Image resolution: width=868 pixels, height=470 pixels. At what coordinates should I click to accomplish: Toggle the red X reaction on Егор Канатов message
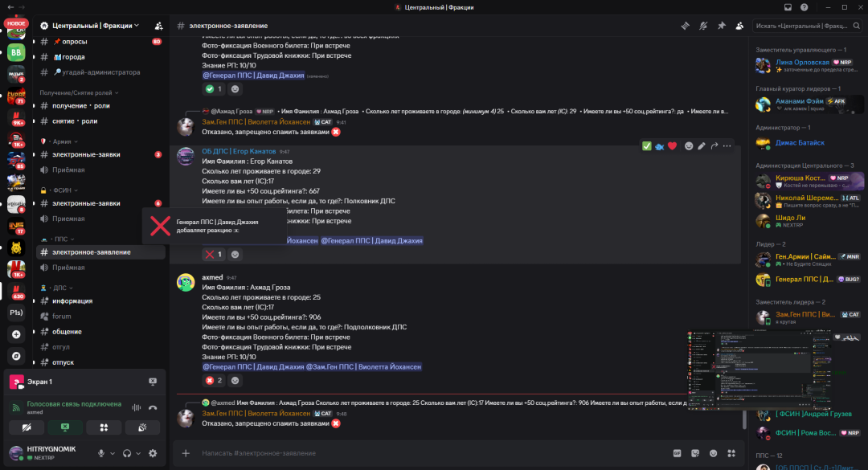[213, 255]
